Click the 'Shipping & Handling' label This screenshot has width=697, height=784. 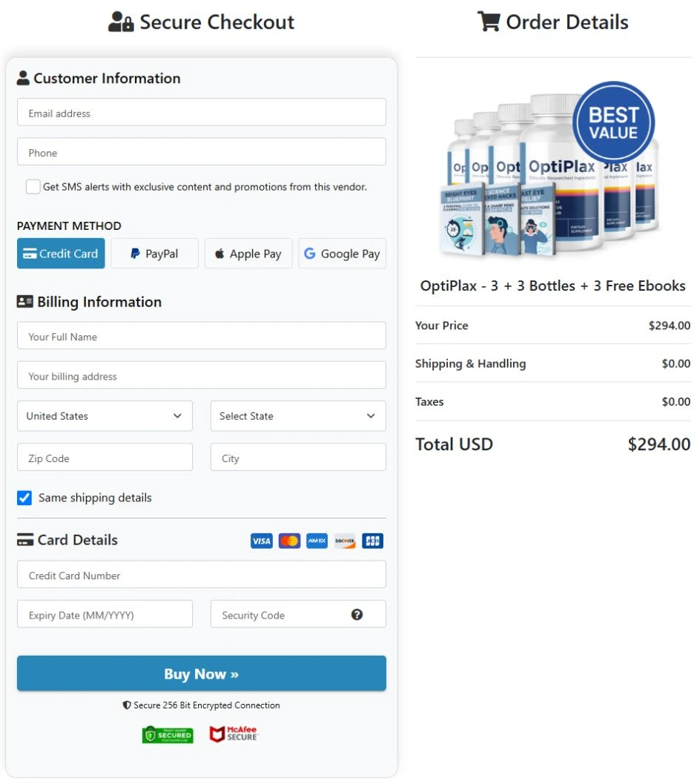click(471, 363)
